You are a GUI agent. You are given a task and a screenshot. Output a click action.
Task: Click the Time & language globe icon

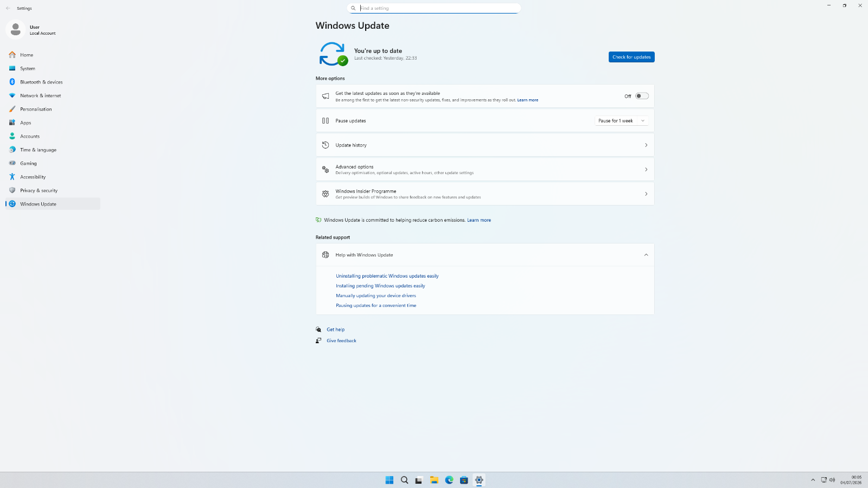[12, 150]
